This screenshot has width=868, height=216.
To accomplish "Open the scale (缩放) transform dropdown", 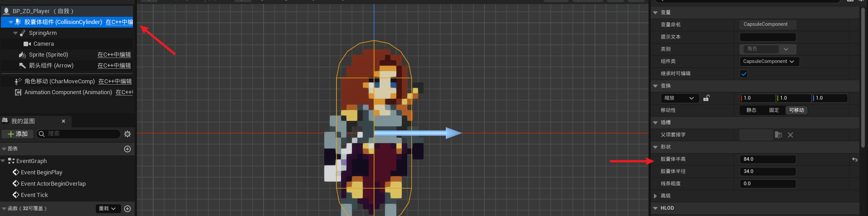I will 679,98.
